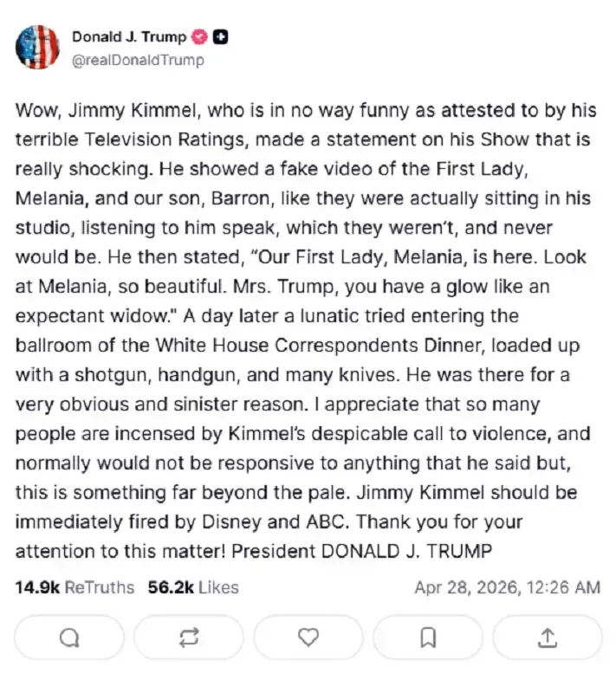
Task: Bookmark this post with the ribbon icon
Action: (427, 638)
